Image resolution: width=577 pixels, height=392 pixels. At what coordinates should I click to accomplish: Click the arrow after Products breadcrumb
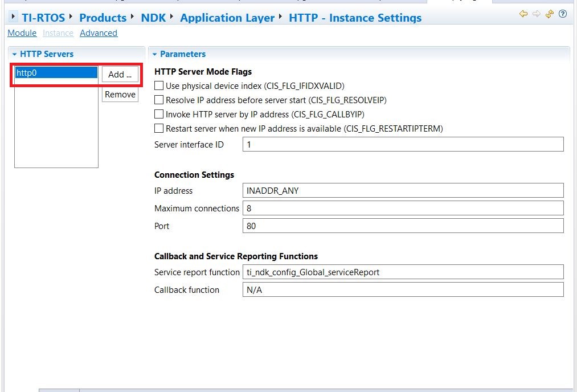pyautogui.click(x=133, y=17)
